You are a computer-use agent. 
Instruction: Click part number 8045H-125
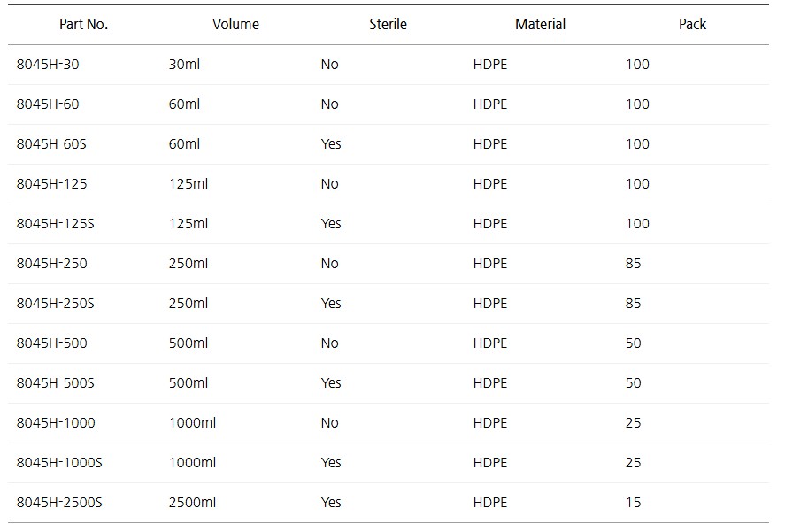point(51,184)
